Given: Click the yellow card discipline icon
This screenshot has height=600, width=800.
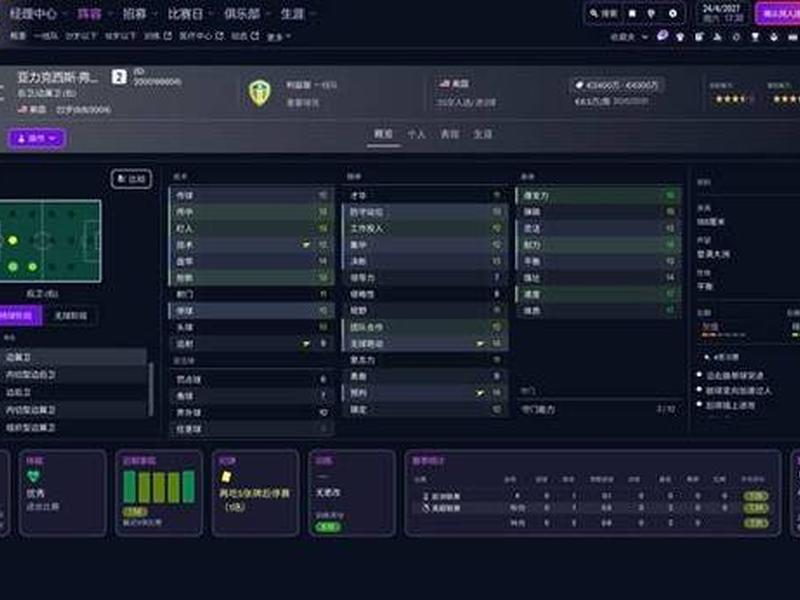Looking at the screenshot, I should click(226, 477).
